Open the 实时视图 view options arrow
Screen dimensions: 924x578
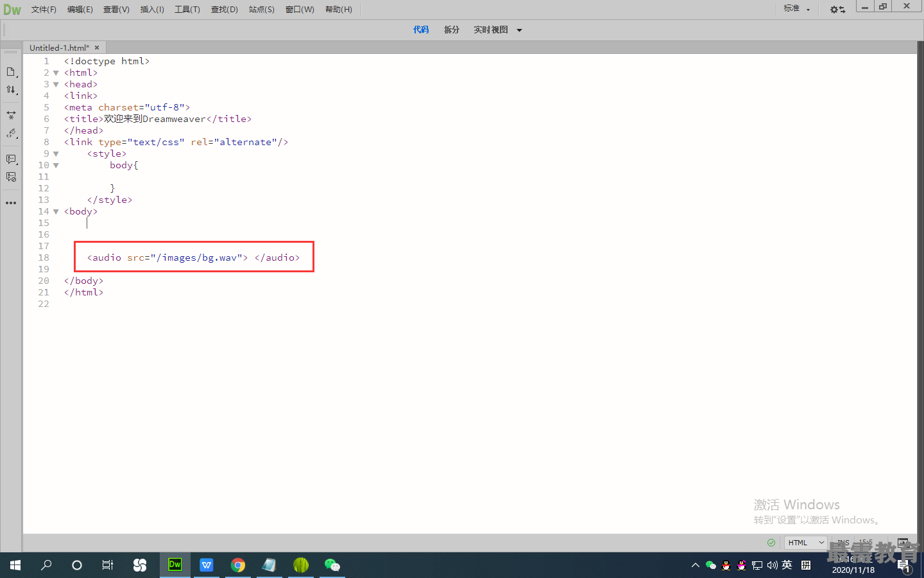click(x=519, y=30)
